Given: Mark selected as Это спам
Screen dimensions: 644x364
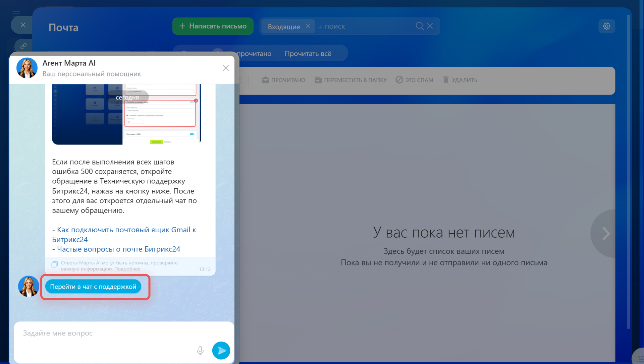Looking at the screenshot, I should point(415,80).
